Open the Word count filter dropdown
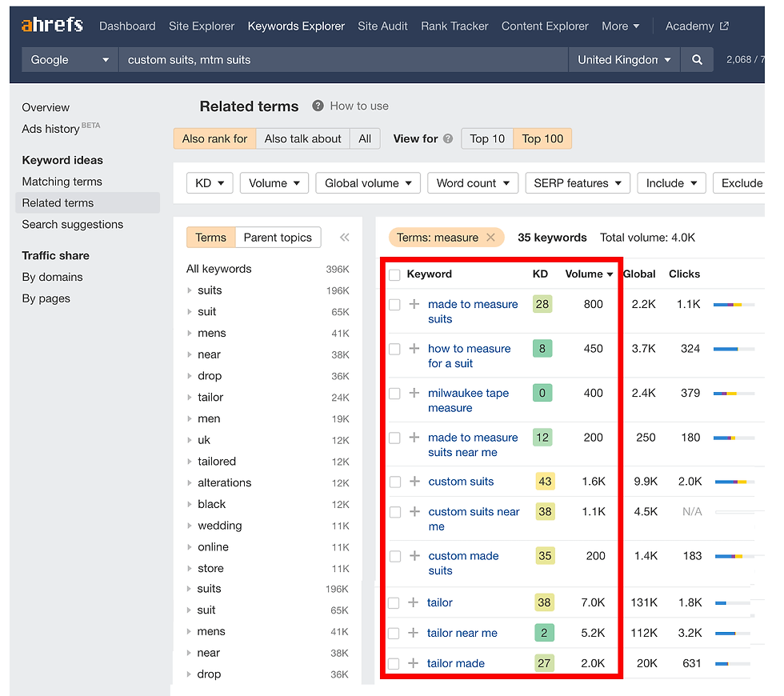 pyautogui.click(x=473, y=183)
